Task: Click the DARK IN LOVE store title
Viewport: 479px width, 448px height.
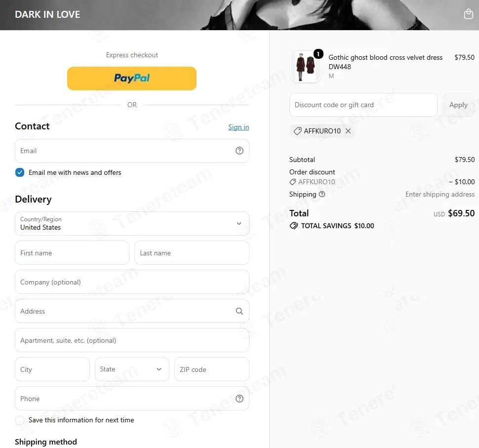Action: [47, 14]
